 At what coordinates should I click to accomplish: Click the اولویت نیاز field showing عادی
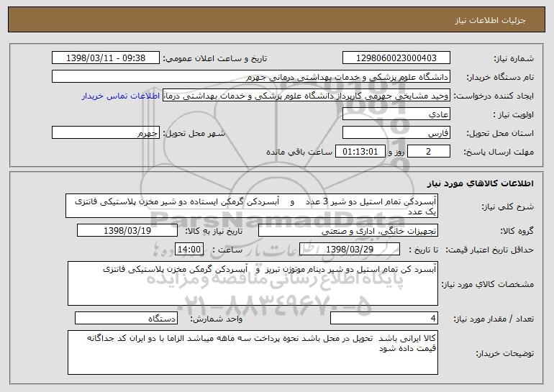tap(396, 114)
